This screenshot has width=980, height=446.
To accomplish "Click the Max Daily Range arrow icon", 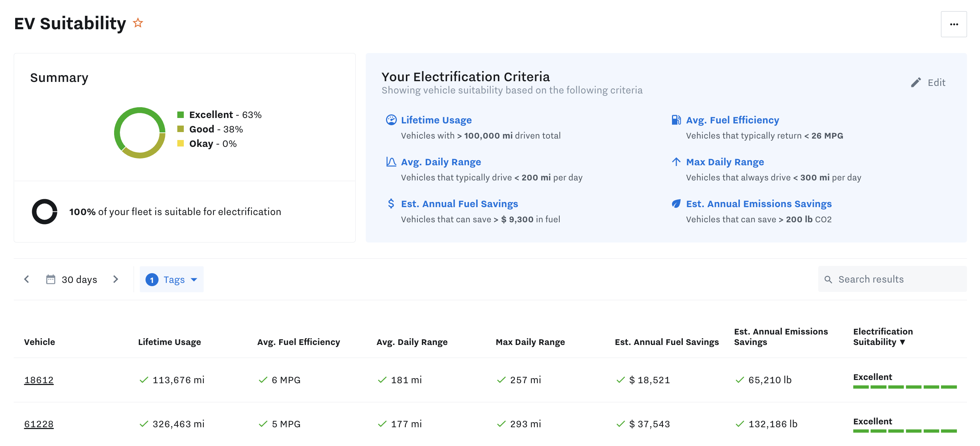I will (676, 162).
